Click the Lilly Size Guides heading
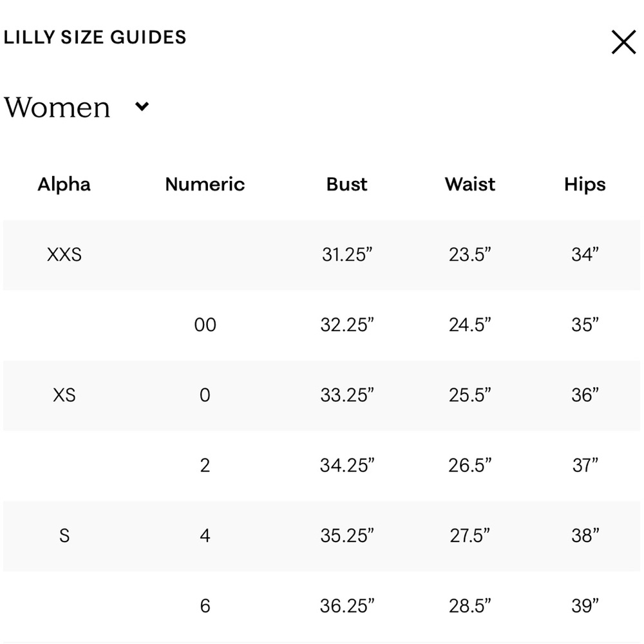Image resolution: width=644 pixels, height=644 pixels. [95, 37]
